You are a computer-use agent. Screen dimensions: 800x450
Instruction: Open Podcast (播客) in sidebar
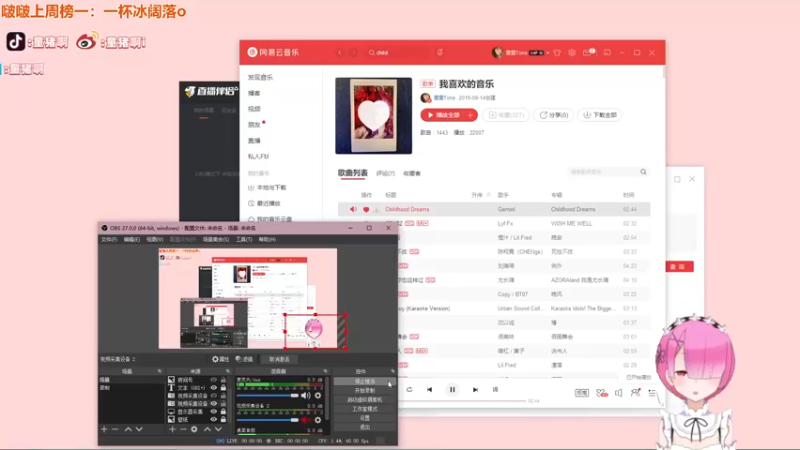click(254, 93)
